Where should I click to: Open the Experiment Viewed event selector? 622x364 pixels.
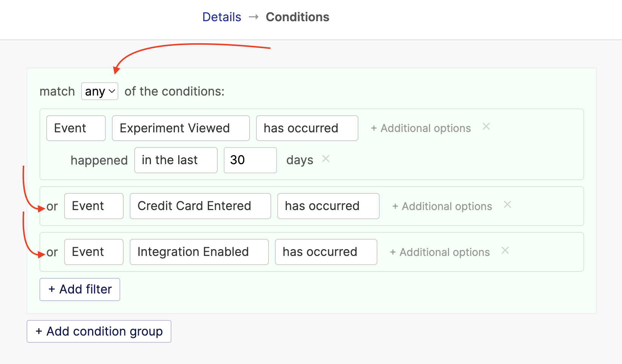[181, 128]
